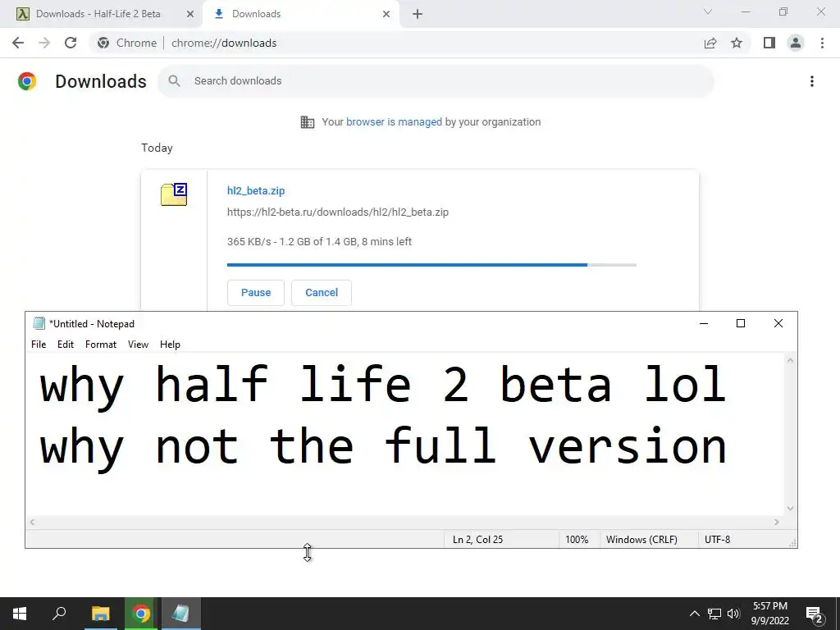The image size is (840, 630).
Task: Open the Chrome profile avatar
Action: click(x=796, y=43)
